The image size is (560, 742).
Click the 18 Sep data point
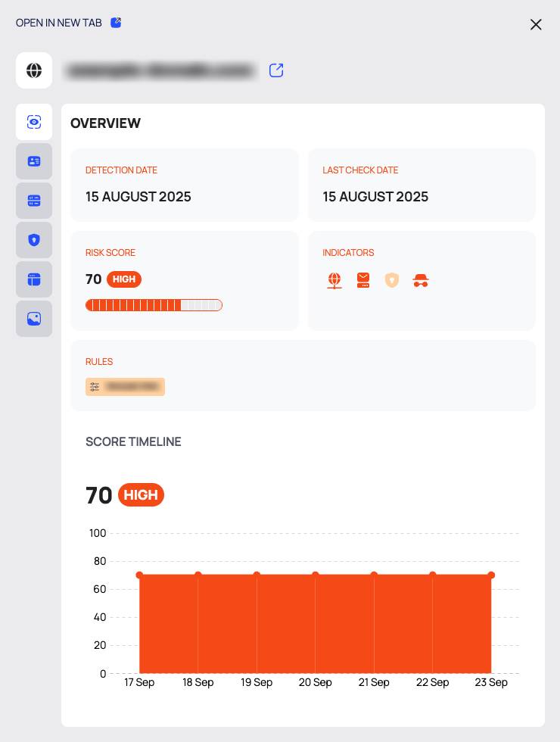click(198, 575)
